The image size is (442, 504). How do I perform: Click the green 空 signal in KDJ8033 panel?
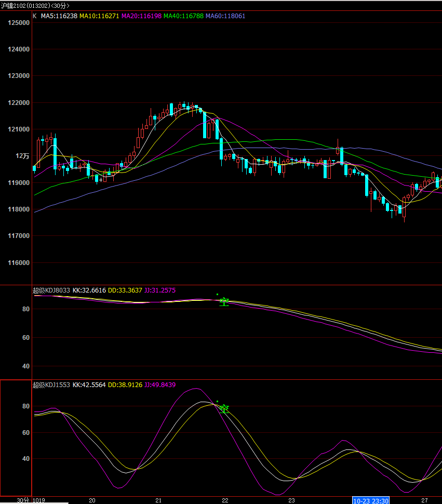tap(224, 302)
